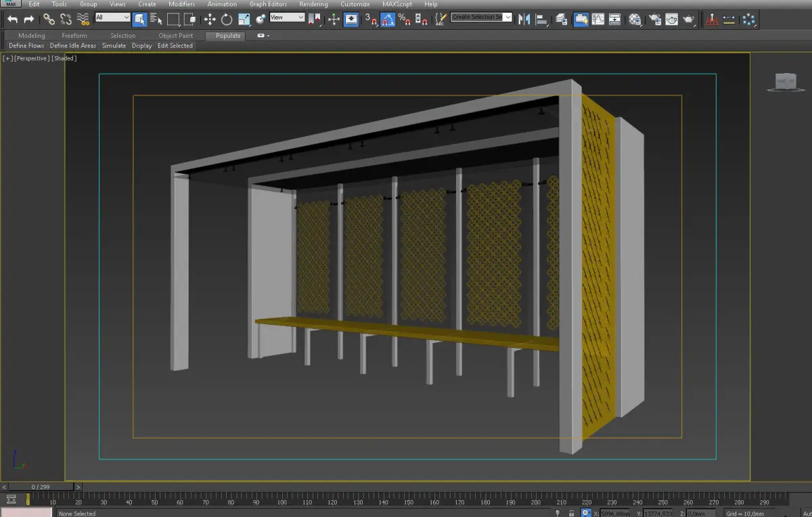Switch to the Freeform ribbon tab
Viewport: 812px width, 517px height.
pos(74,35)
